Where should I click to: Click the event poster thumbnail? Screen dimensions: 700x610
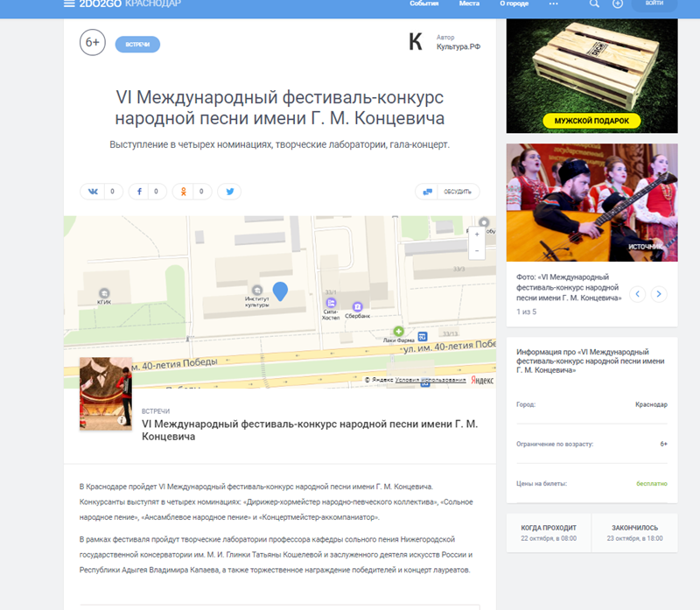106,394
